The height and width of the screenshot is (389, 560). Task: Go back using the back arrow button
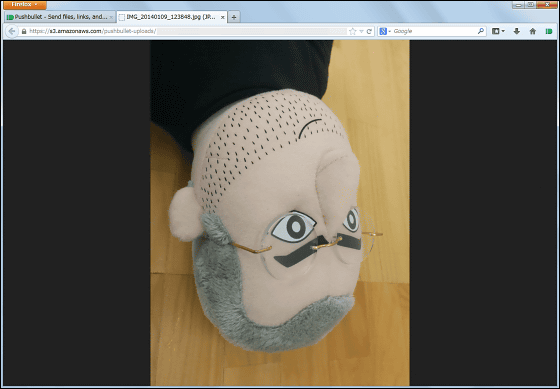coord(11,31)
